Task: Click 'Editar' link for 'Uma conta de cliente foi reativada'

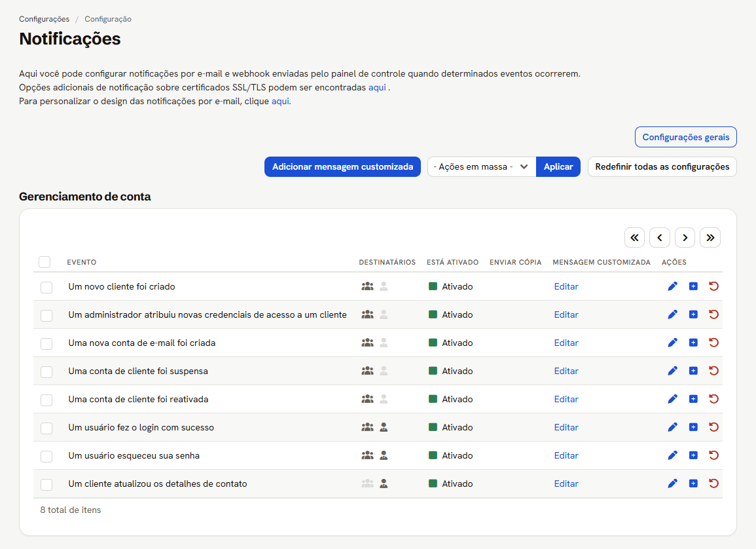Action: 566,400
